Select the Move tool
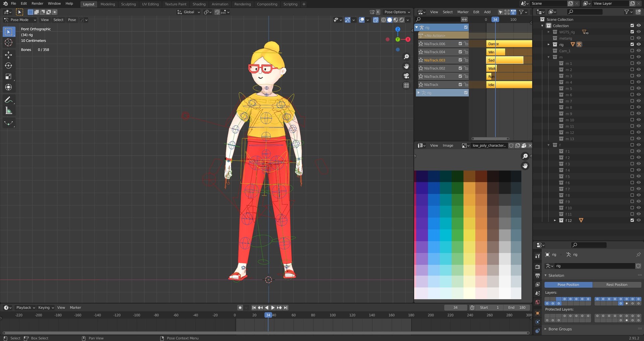 (8, 55)
